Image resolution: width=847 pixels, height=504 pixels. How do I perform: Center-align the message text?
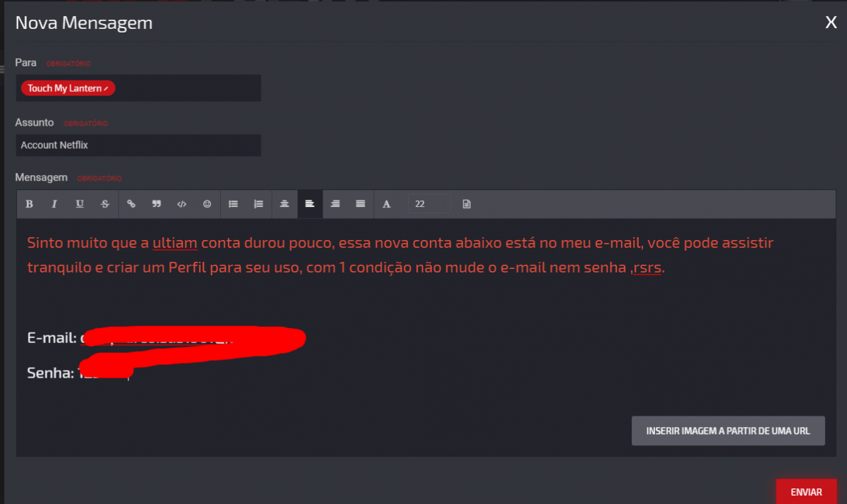point(284,204)
